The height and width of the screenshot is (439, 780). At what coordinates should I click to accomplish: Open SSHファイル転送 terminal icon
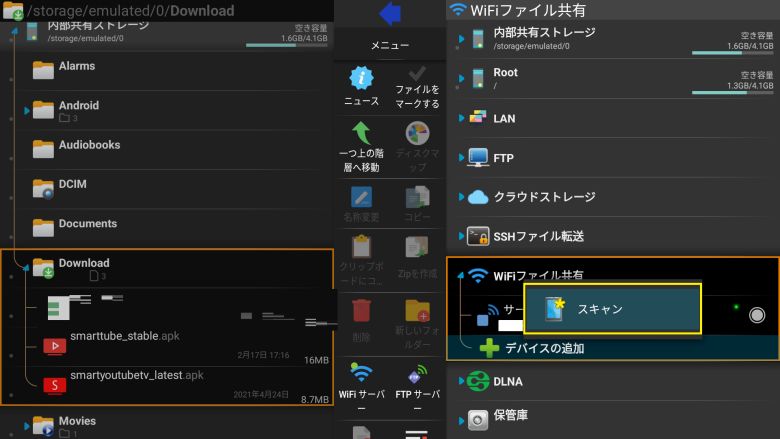(478, 236)
